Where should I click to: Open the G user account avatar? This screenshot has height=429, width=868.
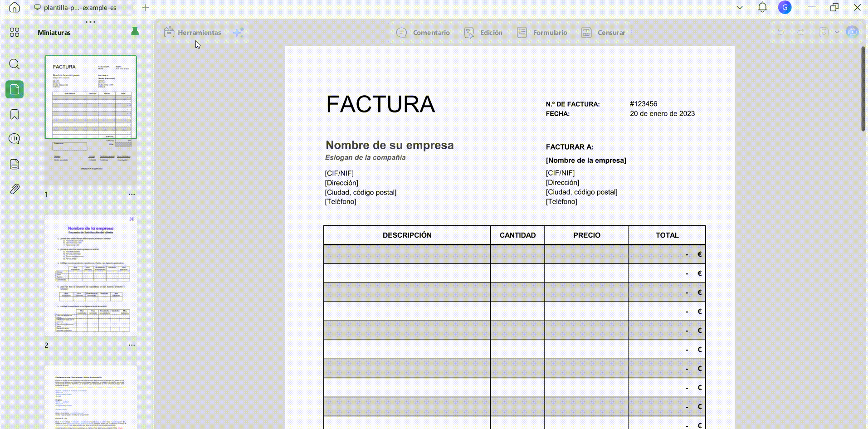point(785,7)
